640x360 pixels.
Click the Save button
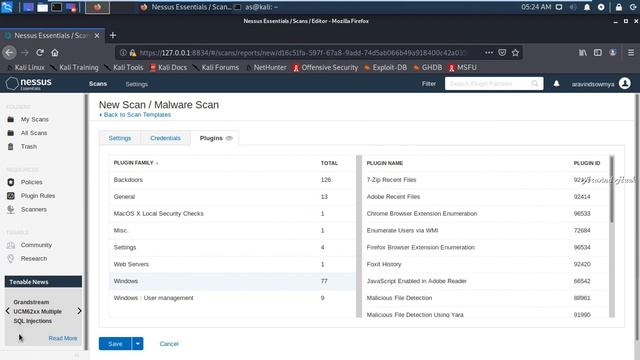pos(115,344)
